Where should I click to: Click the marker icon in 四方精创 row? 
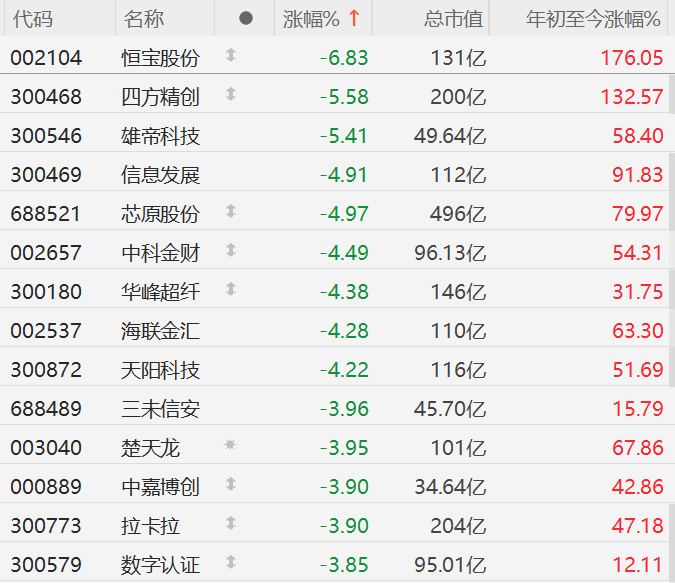click(231, 94)
